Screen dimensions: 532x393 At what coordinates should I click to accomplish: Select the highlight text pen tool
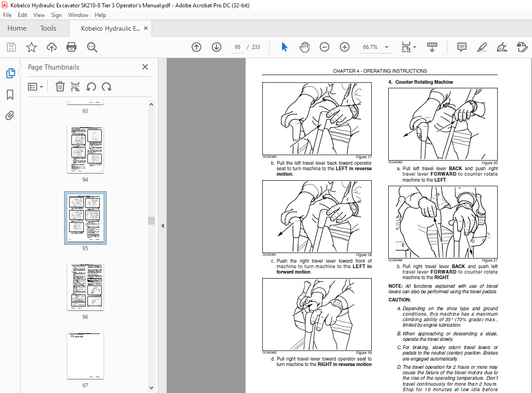click(482, 47)
